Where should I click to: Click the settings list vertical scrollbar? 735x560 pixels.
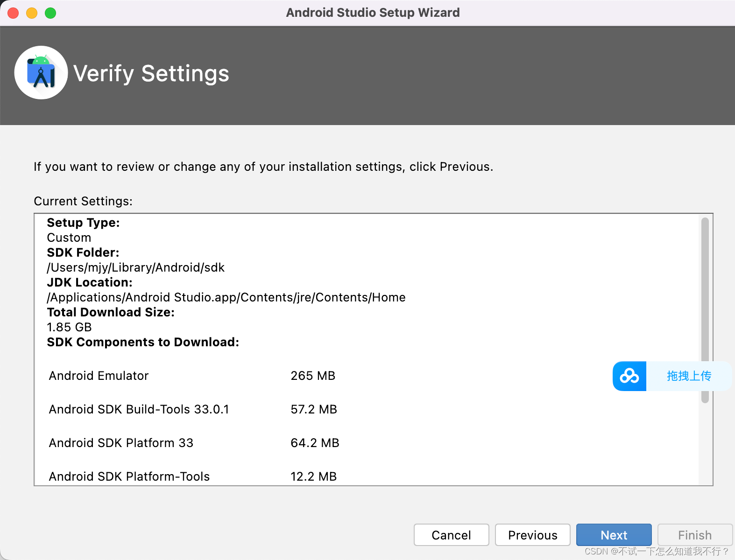pos(705,310)
